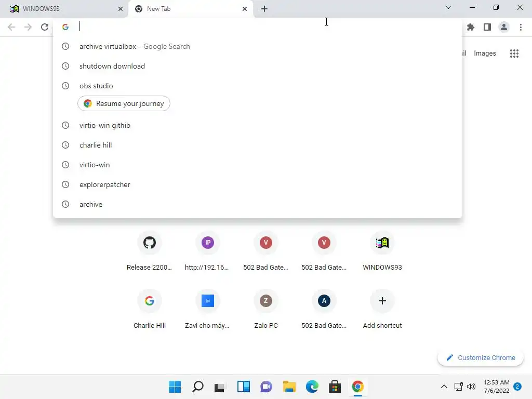Go back to previous page
532x399 pixels.
[x=11, y=27]
